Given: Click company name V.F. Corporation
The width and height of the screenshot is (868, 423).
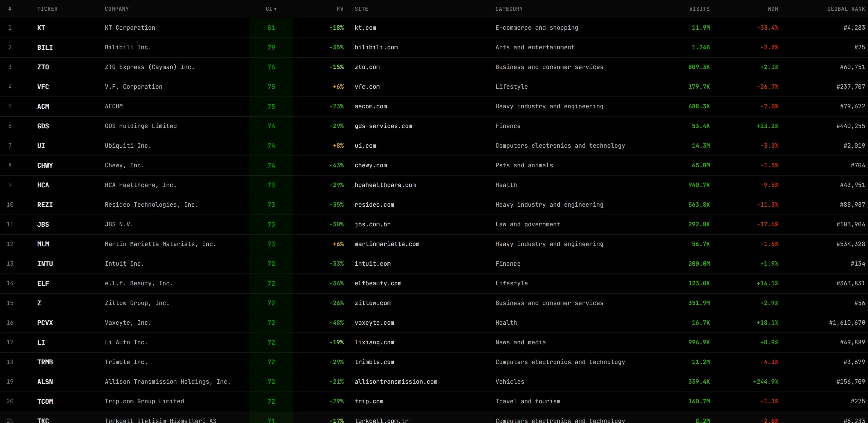Looking at the screenshot, I should [x=134, y=87].
